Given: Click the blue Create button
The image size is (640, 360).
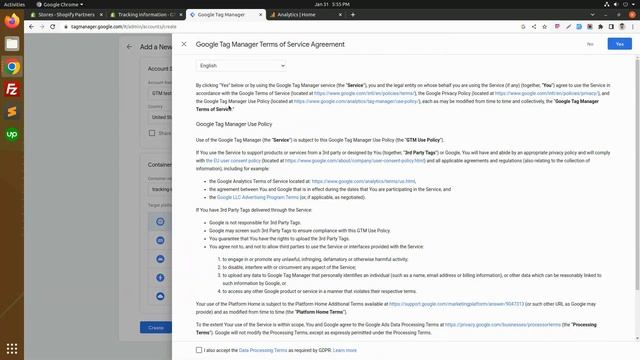Looking at the screenshot, I should click(156, 327).
